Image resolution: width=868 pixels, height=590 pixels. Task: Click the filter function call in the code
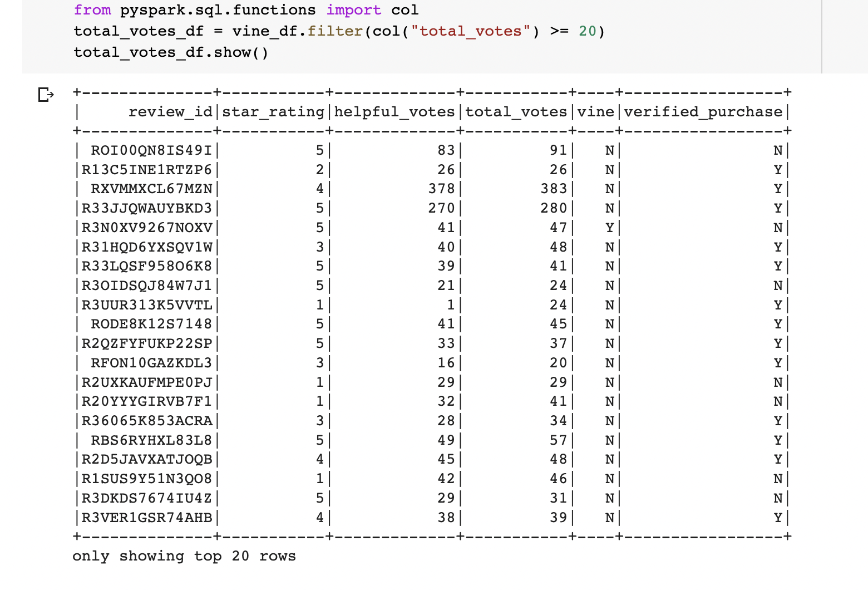[333, 31]
